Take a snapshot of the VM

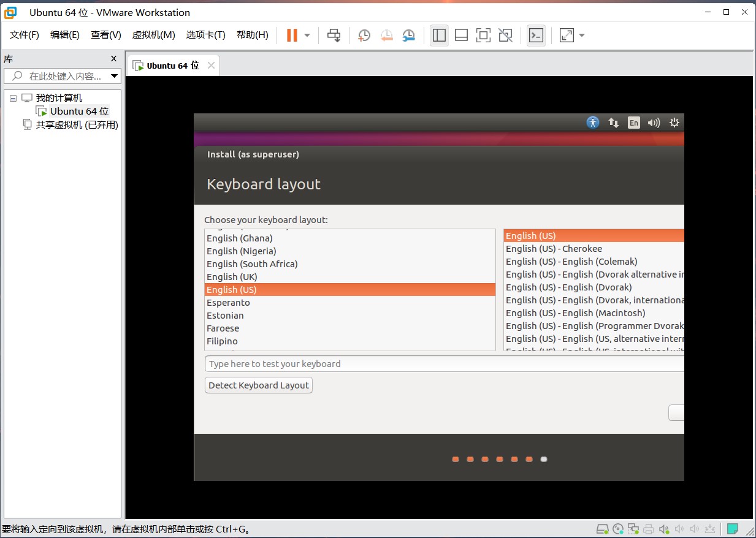(364, 36)
